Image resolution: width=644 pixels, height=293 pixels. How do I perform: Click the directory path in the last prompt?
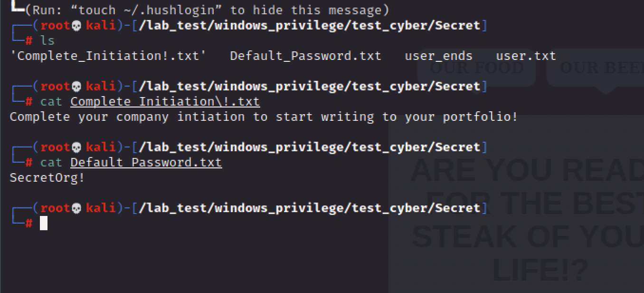(x=310, y=208)
